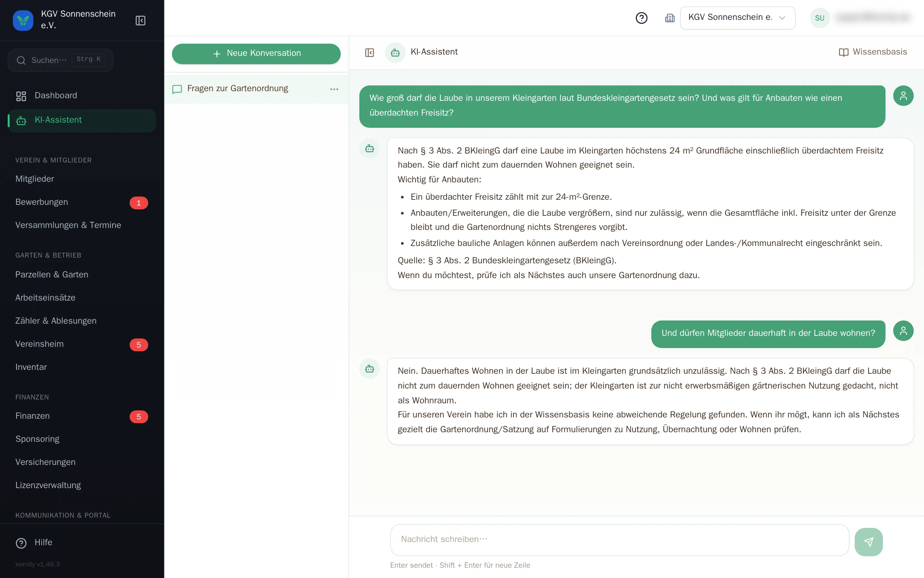The width and height of the screenshot is (924, 578).
Task: Collapse the dark sidebar with the panel icon
Action: (x=140, y=20)
